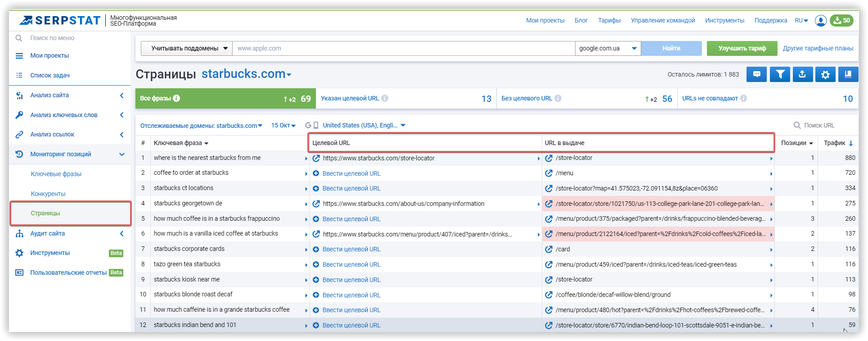Select the URLs не совпадают tab
Screen dimensions: 868x341
768,98
